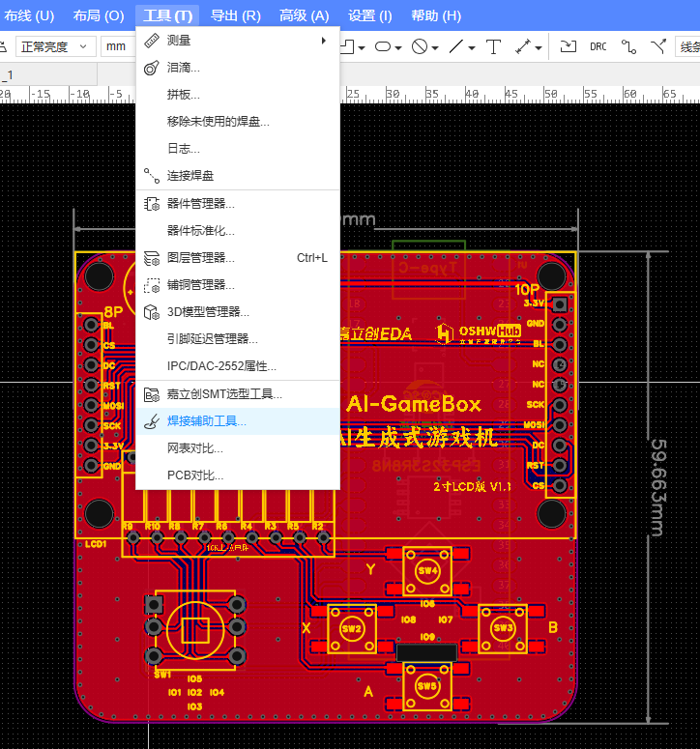Expand the prohibited region dropdown arrow
700x749 pixels.
tap(435, 47)
